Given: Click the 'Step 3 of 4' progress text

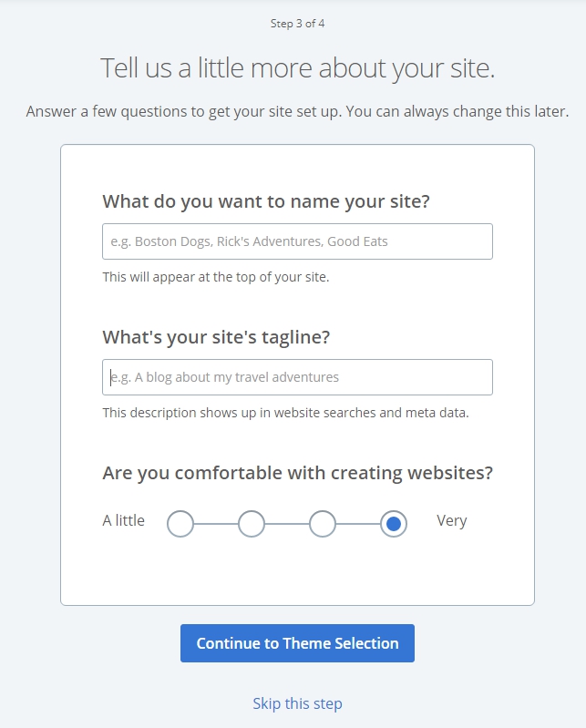Looking at the screenshot, I should (297, 23).
